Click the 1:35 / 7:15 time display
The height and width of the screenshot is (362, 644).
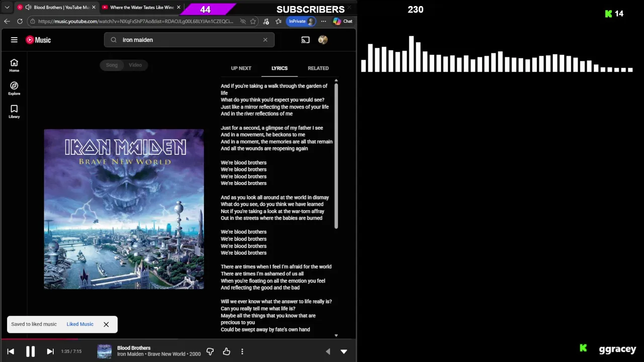click(x=71, y=351)
